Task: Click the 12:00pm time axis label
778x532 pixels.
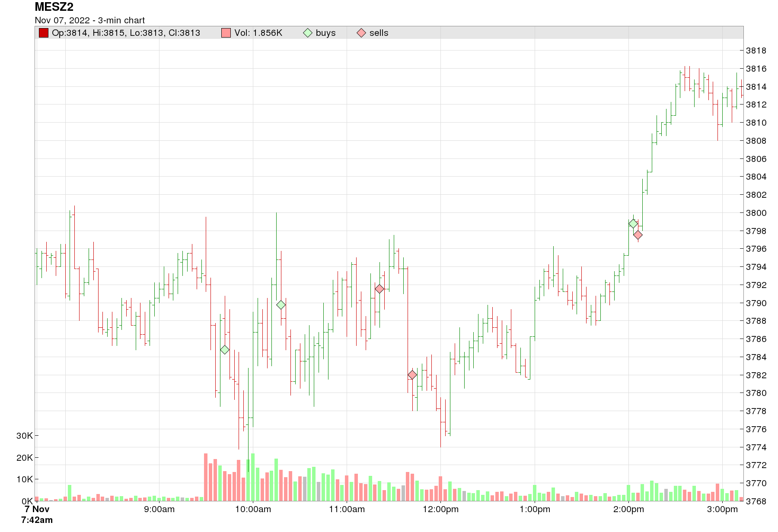Action: coord(441,509)
